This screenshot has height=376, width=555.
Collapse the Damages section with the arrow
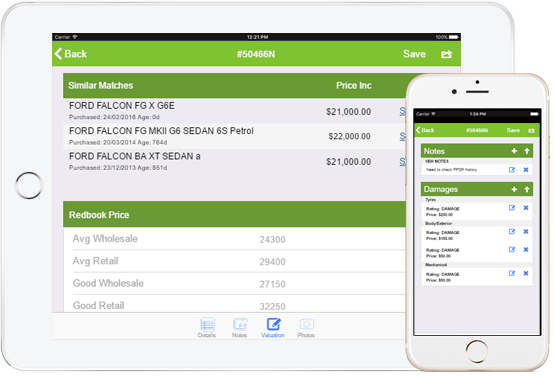pyautogui.click(x=527, y=189)
